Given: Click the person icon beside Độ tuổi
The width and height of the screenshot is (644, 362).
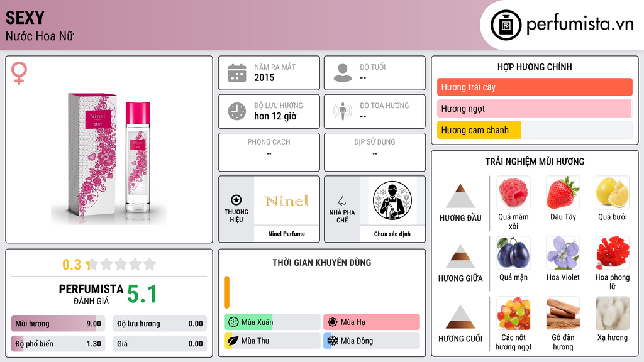Looking at the screenshot, I should click(343, 73).
